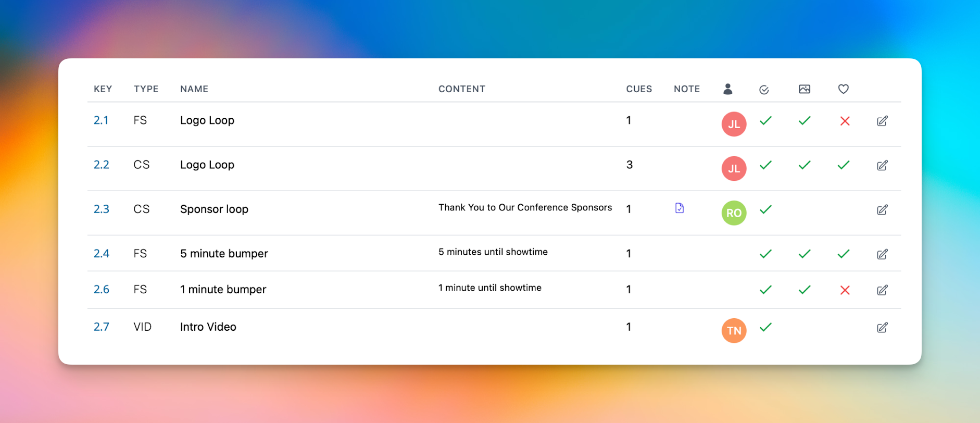The width and height of the screenshot is (980, 423).
Task: Sort by the NAME column header
Action: (194, 89)
